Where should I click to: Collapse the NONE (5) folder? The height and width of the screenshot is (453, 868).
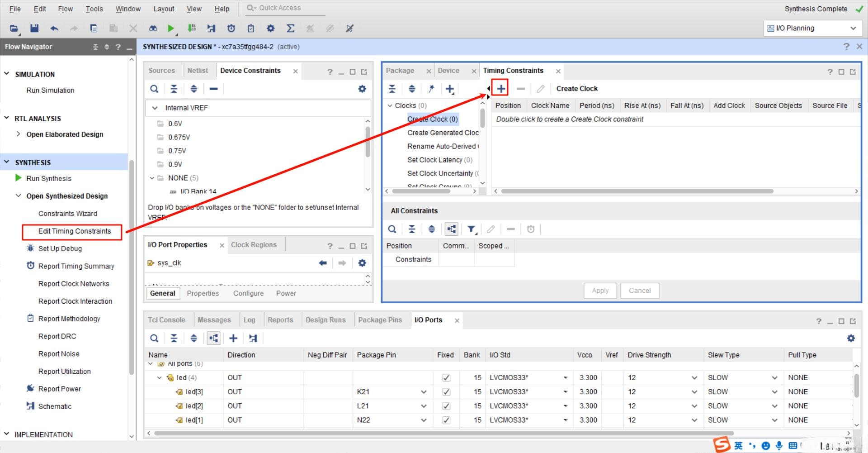(x=152, y=178)
